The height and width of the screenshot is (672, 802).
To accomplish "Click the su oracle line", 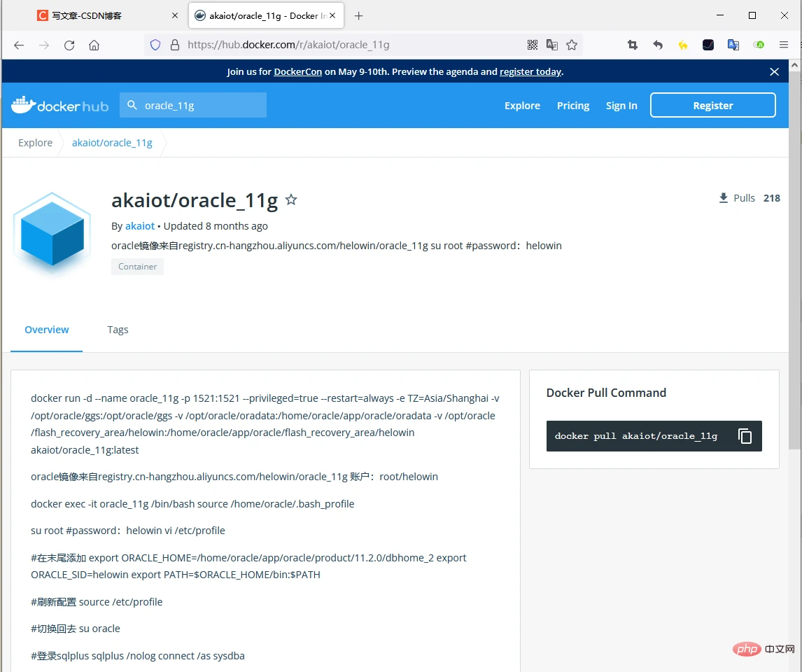I will (x=75, y=629).
